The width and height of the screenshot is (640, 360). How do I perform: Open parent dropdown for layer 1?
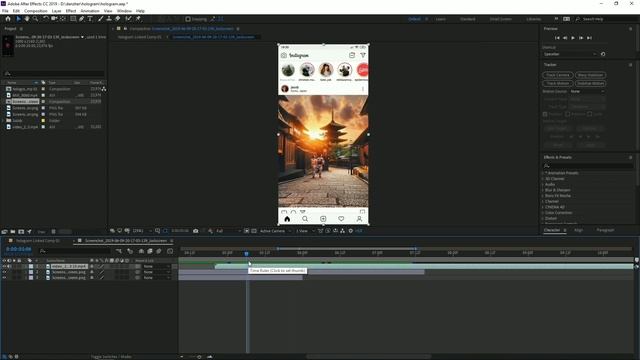[156, 266]
